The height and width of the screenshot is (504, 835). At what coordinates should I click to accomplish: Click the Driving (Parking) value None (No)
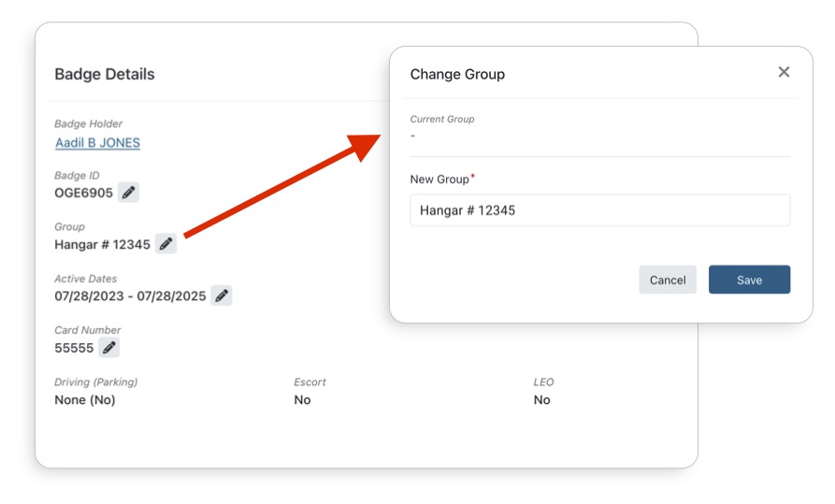click(x=85, y=400)
